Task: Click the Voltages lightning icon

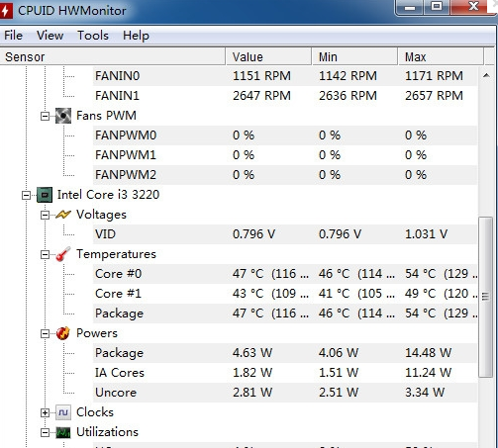Action: pyautogui.click(x=63, y=215)
